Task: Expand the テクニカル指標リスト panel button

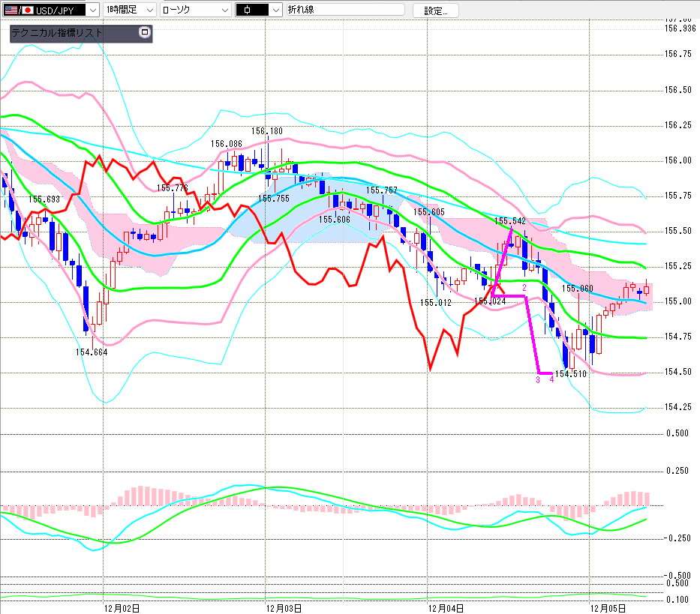Action: [145, 33]
